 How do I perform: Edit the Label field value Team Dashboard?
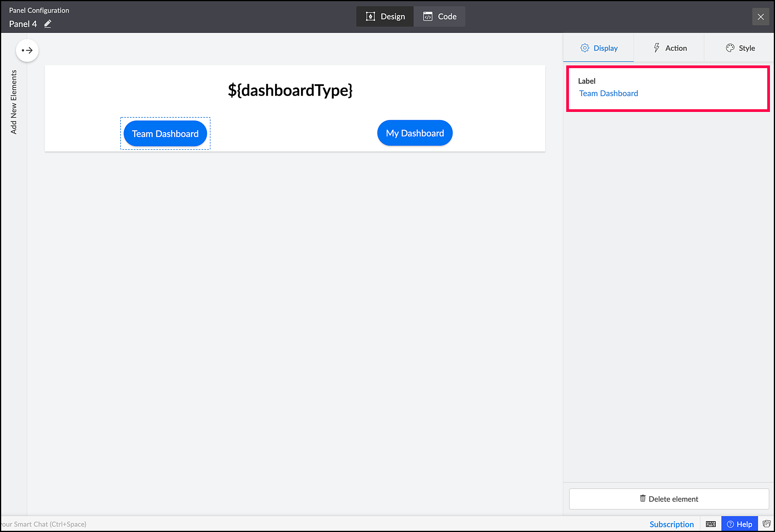pyautogui.click(x=608, y=93)
